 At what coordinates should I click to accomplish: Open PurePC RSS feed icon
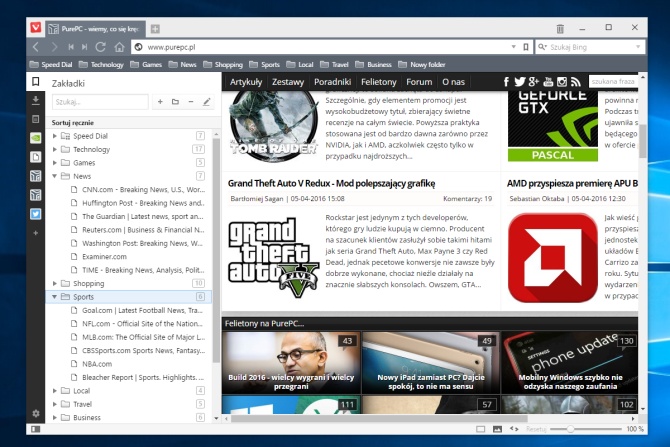[x=576, y=82]
